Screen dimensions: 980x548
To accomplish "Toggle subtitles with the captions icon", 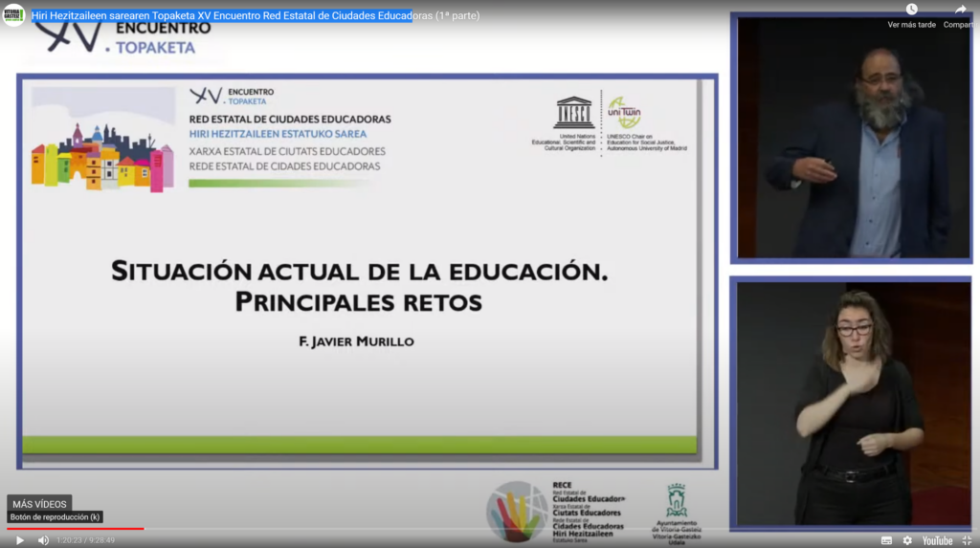I will coord(886,540).
